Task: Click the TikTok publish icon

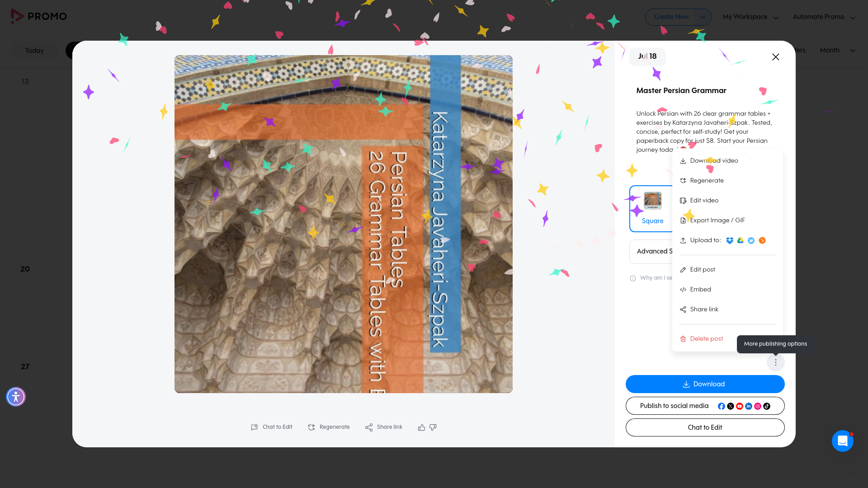Action: coord(767,406)
